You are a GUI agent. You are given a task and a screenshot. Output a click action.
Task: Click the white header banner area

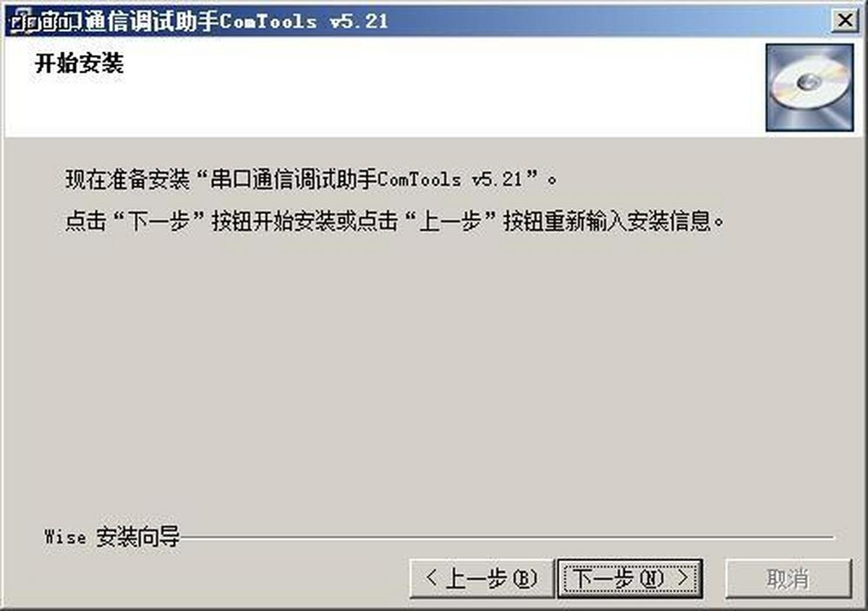(x=383, y=87)
